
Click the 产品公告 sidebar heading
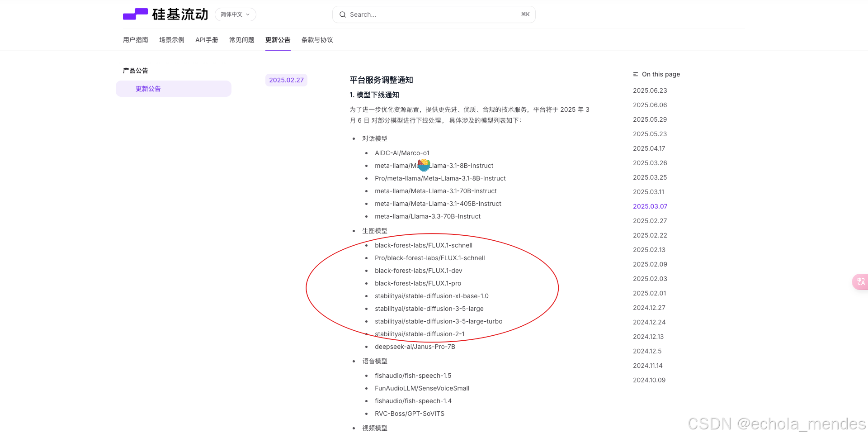tap(136, 71)
